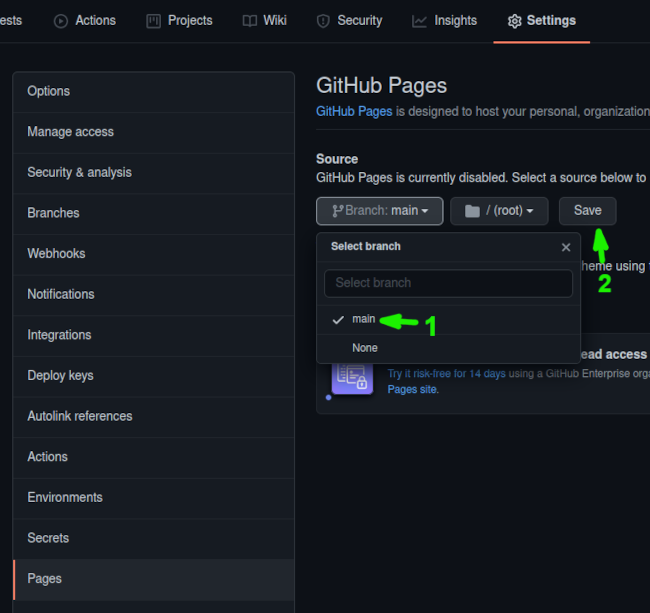Screen dimensions: 650x613
Task: Click the Projects board icon
Action: (x=153, y=21)
